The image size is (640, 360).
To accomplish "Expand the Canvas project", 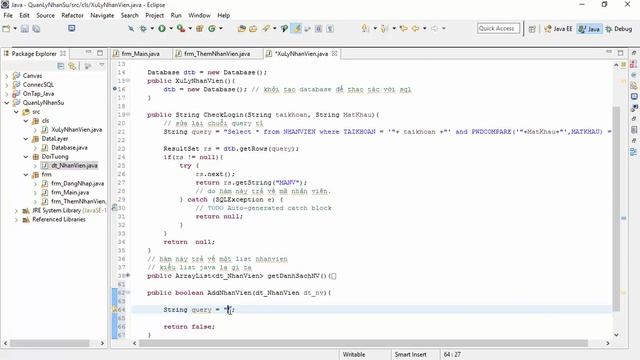I will (6, 76).
